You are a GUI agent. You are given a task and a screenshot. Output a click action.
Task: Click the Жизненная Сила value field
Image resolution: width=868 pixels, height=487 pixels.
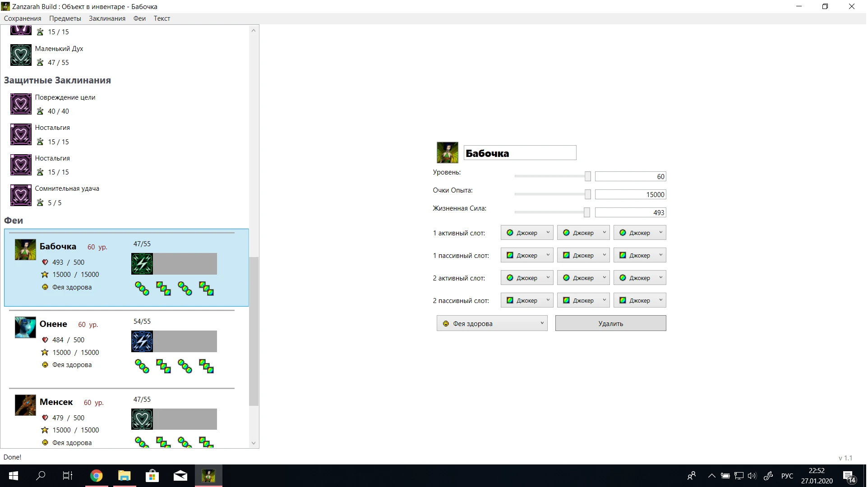(630, 212)
